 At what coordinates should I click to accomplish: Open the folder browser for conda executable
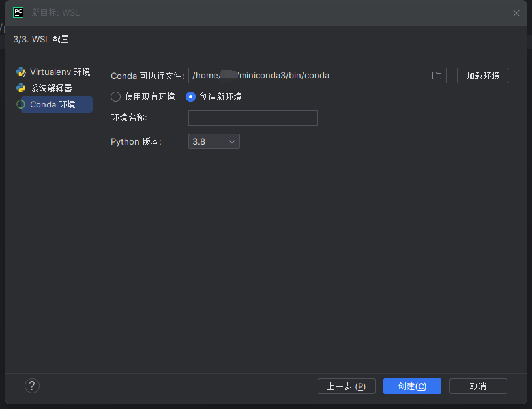click(x=436, y=76)
